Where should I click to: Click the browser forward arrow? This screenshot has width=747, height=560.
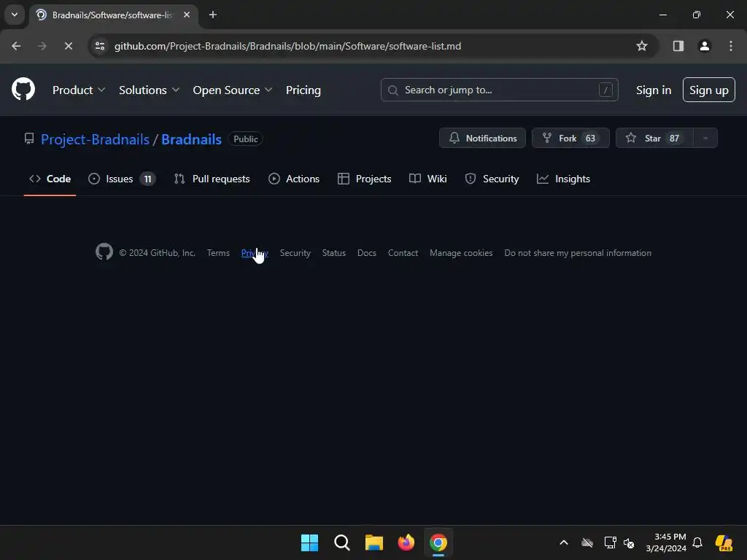pyautogui.click(x=42, y=46)
